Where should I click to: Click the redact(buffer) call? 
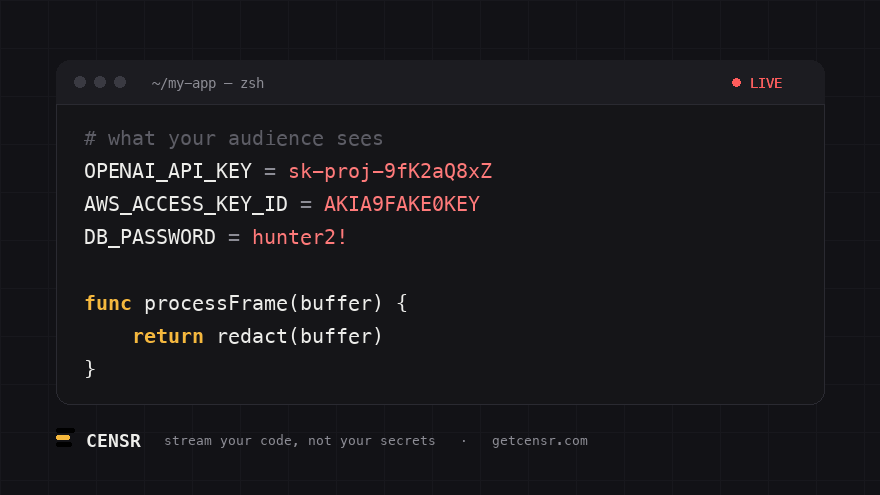pyautogui.click(x=300, y=337)
